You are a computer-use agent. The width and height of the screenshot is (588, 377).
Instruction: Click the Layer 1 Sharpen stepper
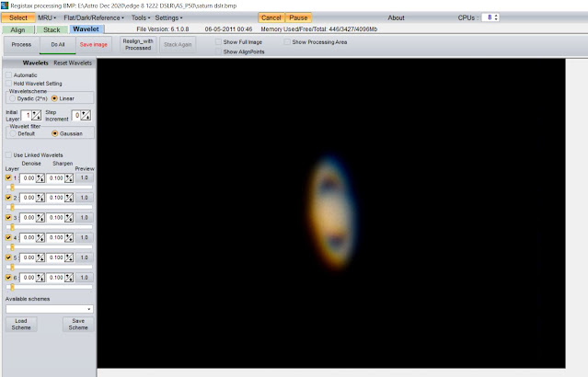[69, 178]
